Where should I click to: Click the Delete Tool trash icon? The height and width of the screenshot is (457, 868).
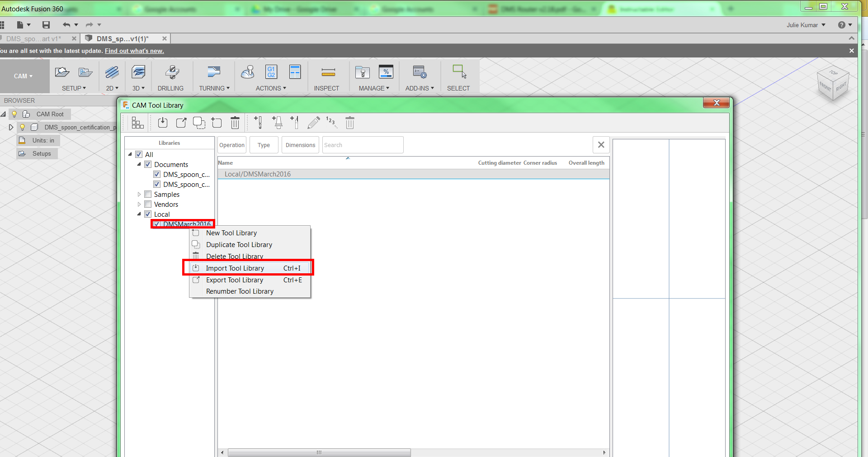350,123
